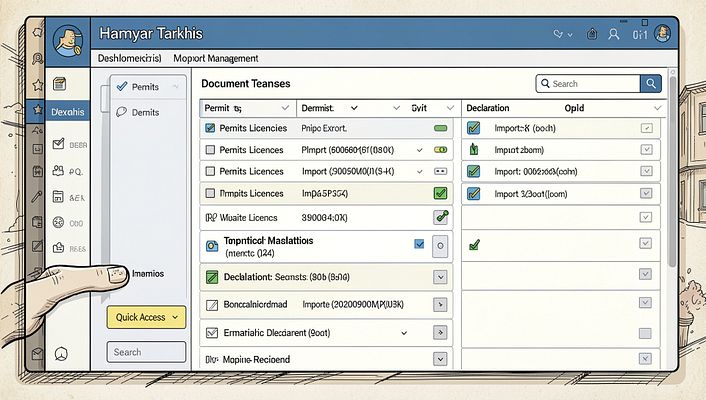
Task: Check the box on the Plmprt (600660 row
Action: (x=210, y=150)
